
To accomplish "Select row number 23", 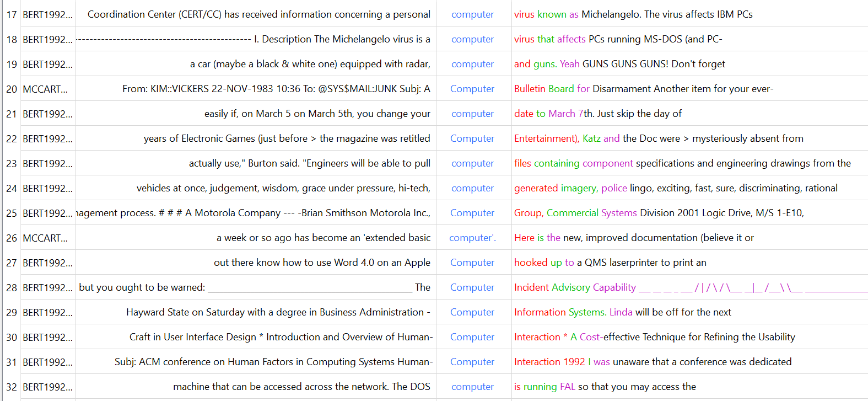I will click(12, 163).
